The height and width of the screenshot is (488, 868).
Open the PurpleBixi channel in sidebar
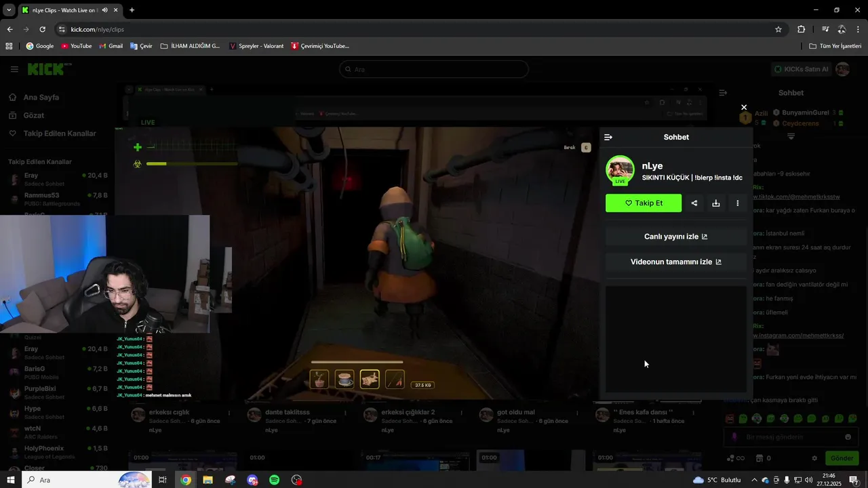click(57, 392)
